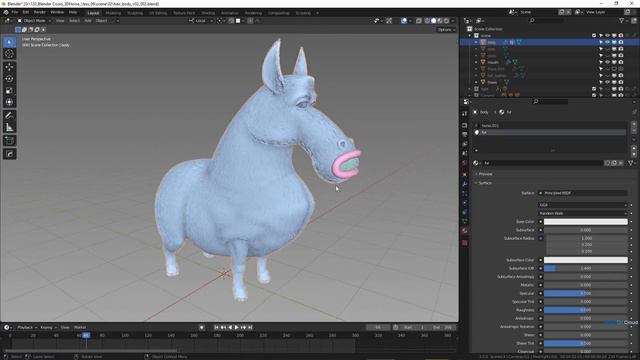Open the Add menu in viewport header
This screenshot has height=360, width=640.
click(x=88, y=20)
